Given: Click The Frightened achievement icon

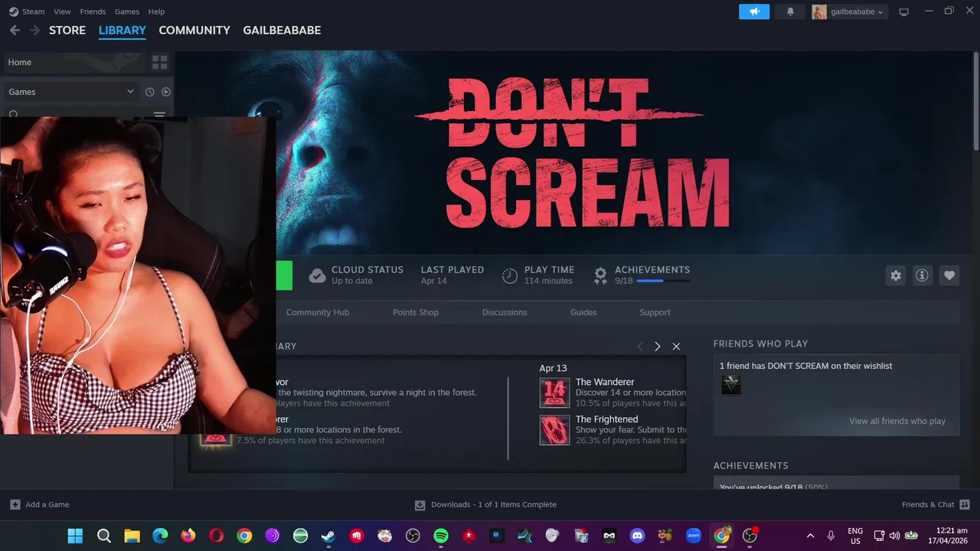Looking at the screenshot, I should pos(554,430).
